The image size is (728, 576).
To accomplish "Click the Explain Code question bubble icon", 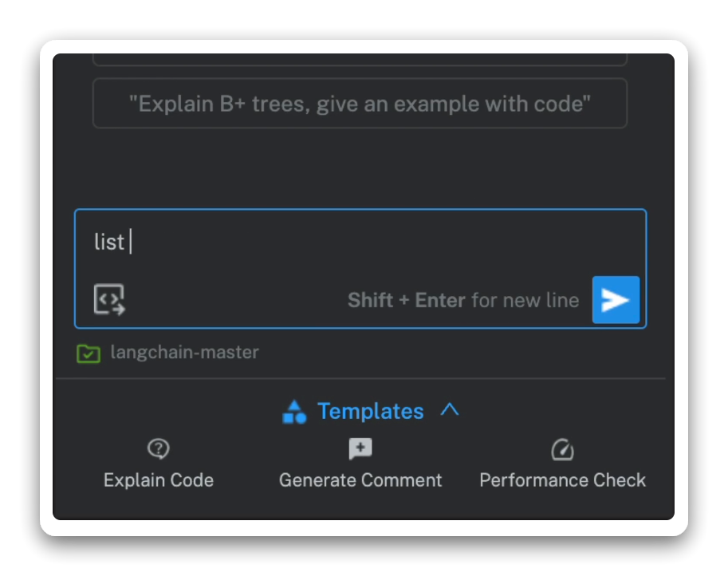I will [x=159, y=450].
